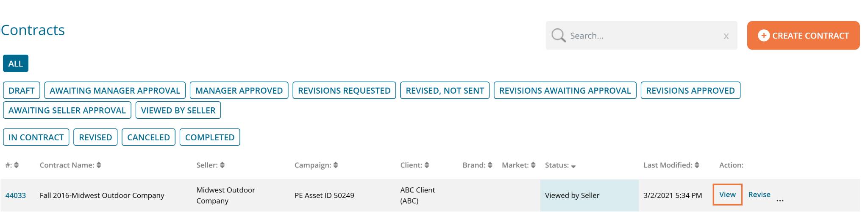The width and height of the screenshot is (868, 212).
Task: Open more actions ellipsis for contract 44033
Action: point(780,201)
